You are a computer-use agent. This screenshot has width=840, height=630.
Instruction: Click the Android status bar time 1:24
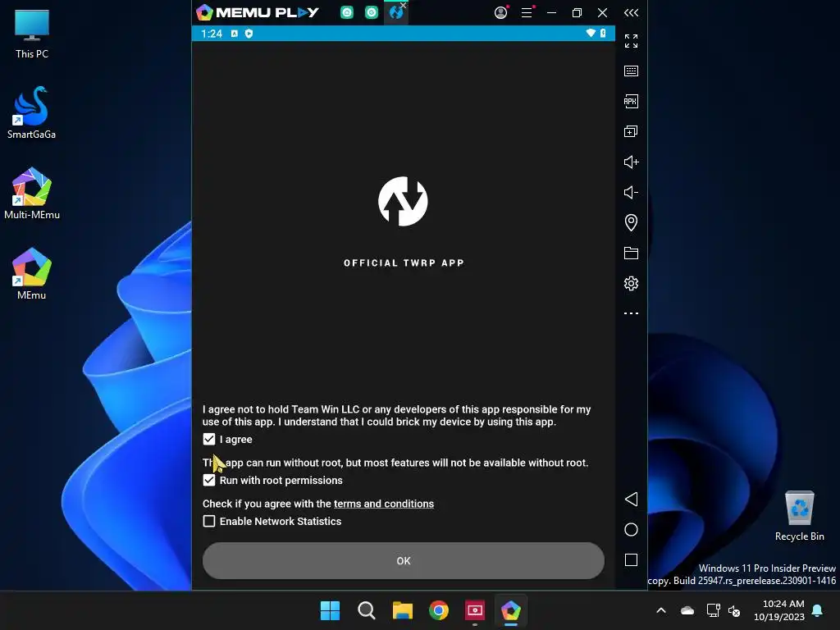pos(212,34)
